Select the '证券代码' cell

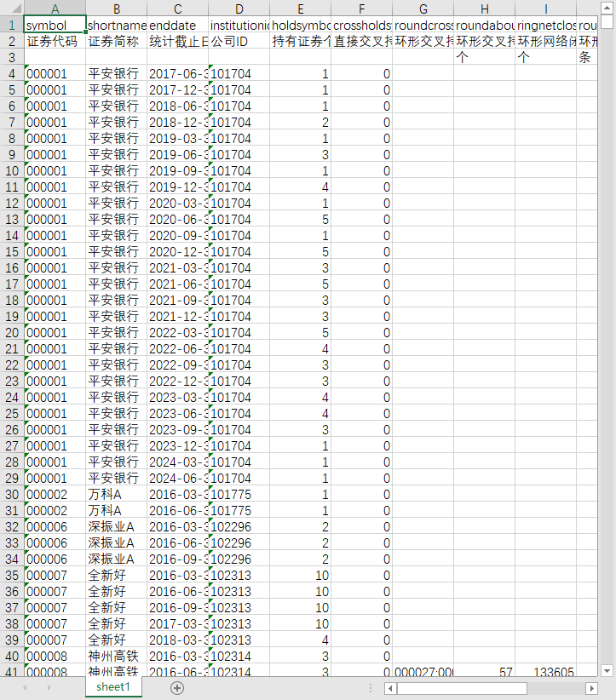55,41
